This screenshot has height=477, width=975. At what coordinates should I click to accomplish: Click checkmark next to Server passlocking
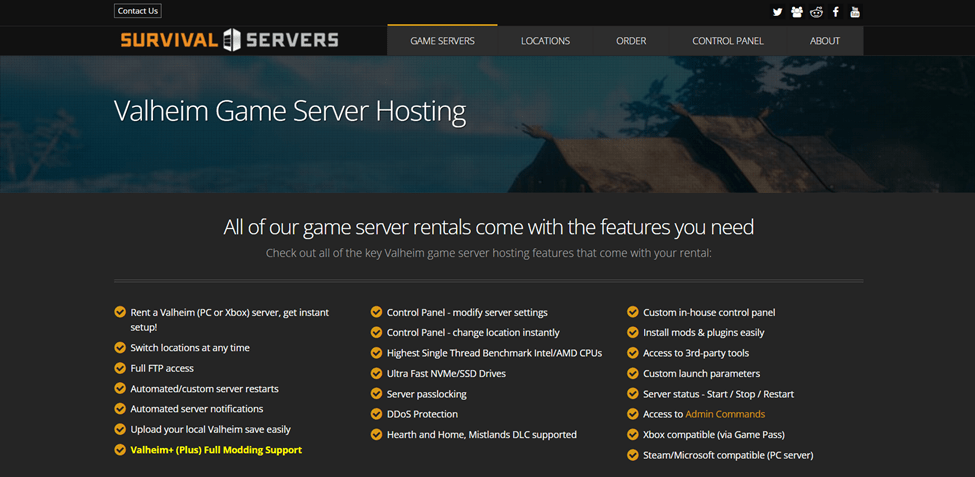[377, 394]
